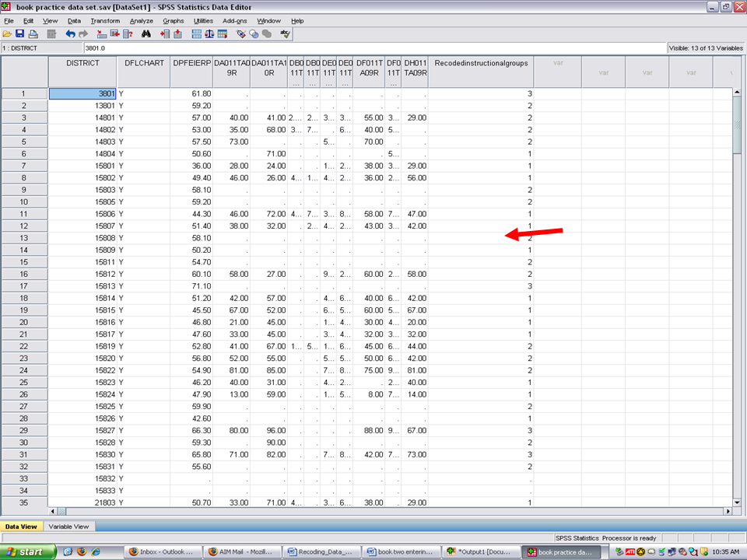Click the Print icon in the toolbar
The height and width of the screenshot is (560, 747).
coord(33,34)
